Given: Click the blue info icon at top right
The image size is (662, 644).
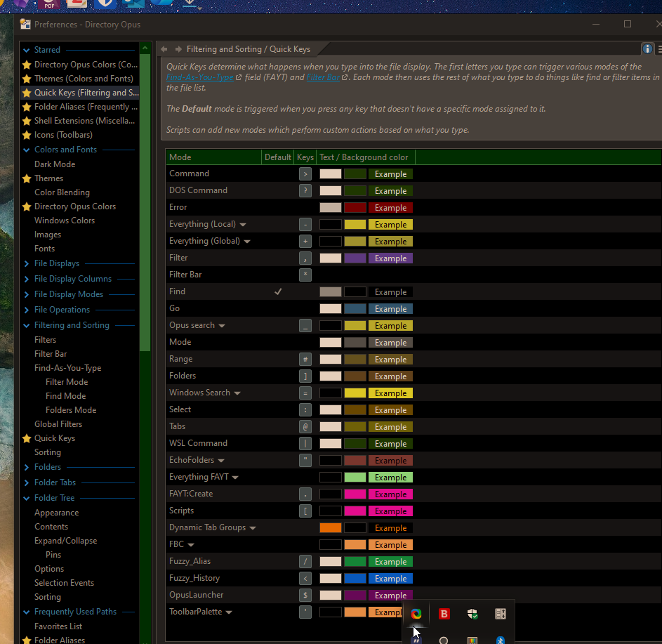Looking at the screenshot, I should [x=647, y=49].
